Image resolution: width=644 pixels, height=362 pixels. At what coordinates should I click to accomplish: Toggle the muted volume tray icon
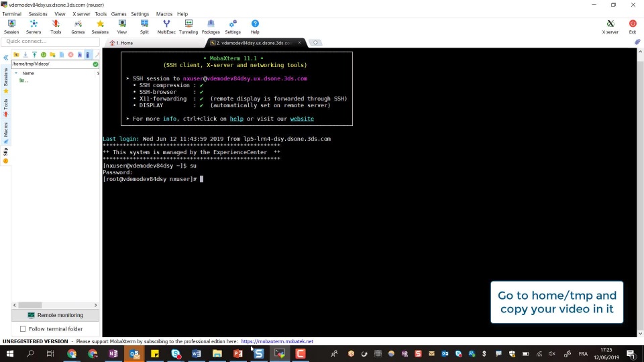[552, 354]
